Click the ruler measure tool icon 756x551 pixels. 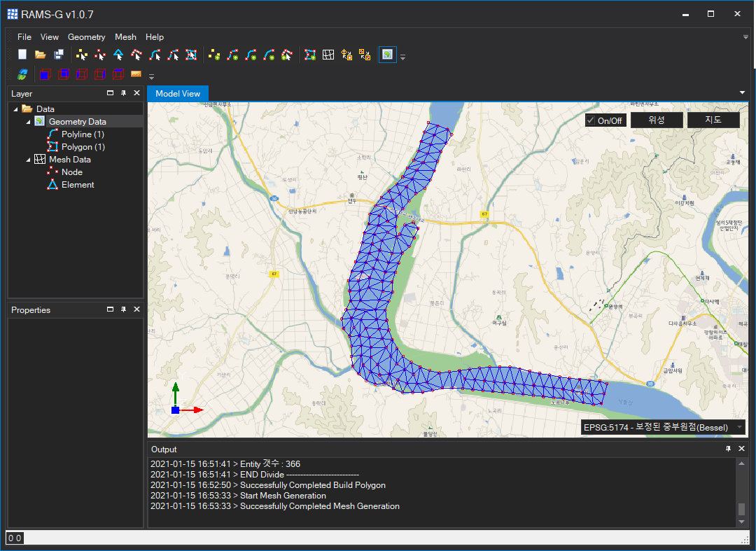(x=136, y=74)
